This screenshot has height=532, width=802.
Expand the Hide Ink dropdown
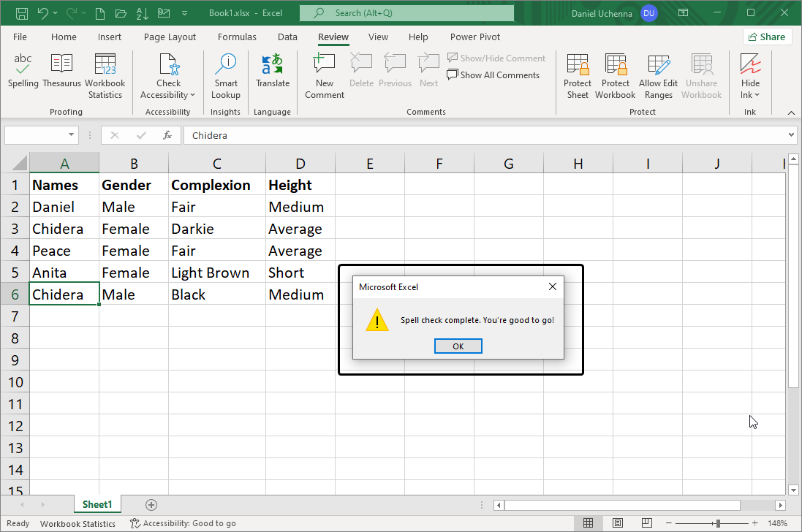[750, 95]
